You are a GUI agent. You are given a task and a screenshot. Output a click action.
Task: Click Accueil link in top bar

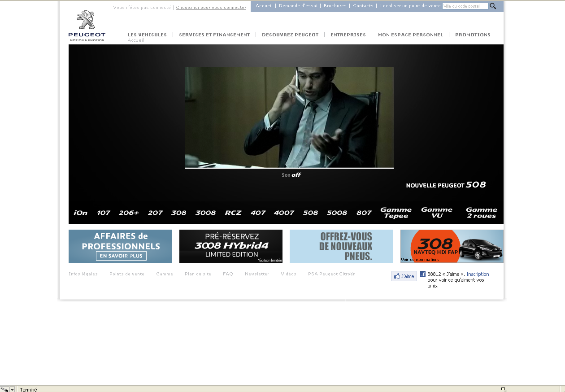tap(264, 6)
